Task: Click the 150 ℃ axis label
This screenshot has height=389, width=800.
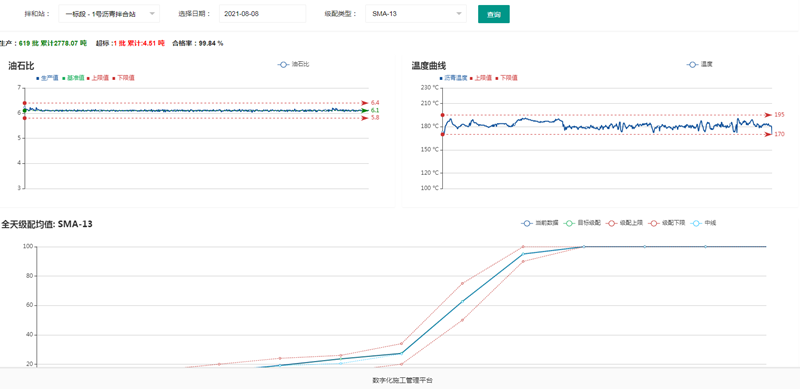Action: (430, 150)
